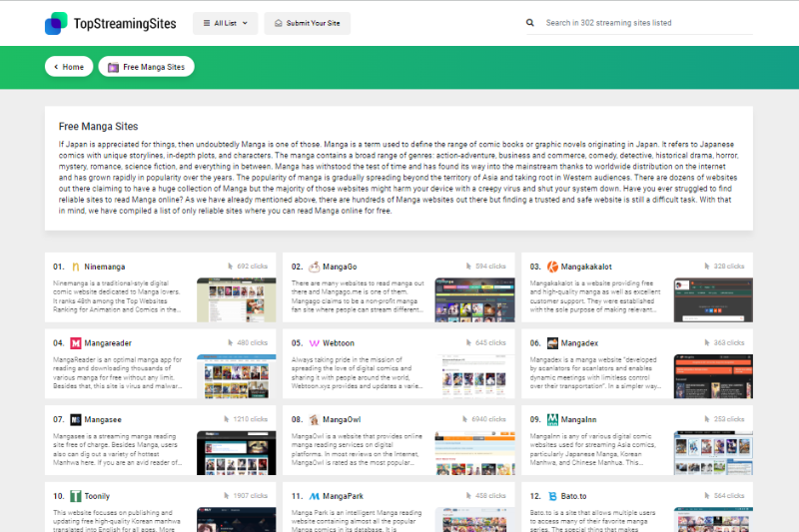Open the Webtoon title link
799x532 pixels.
click(339, 343)
